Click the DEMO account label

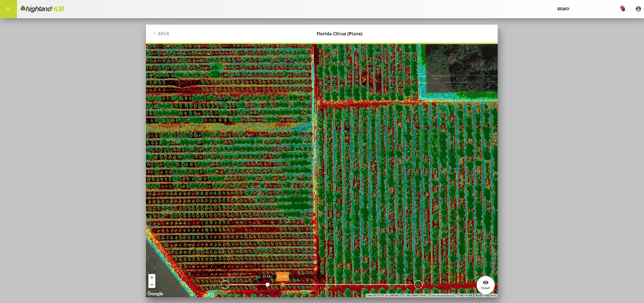pyautogui.click(x=563, y=9)
